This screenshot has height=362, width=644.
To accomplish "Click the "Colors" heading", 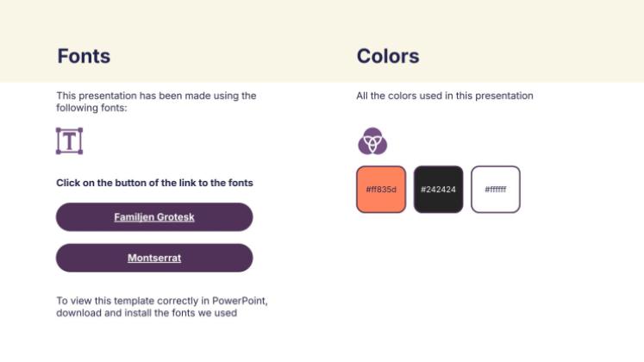I will pos(388,56).
